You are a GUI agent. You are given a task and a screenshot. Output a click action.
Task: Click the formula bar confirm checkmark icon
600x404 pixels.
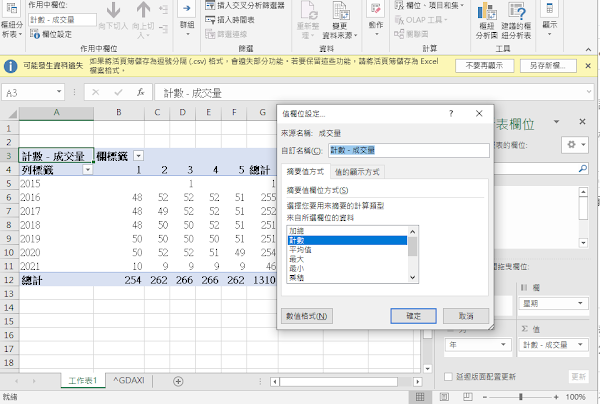(119, 92)
